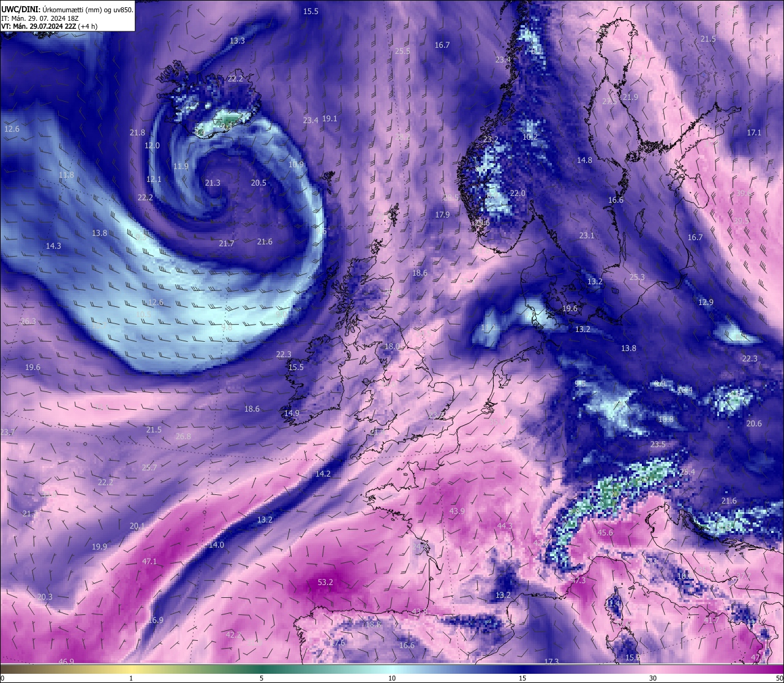The width and height of the screenshot is (784, 683).
Task: Click the 25.4 value on the map
Action: 687,472
